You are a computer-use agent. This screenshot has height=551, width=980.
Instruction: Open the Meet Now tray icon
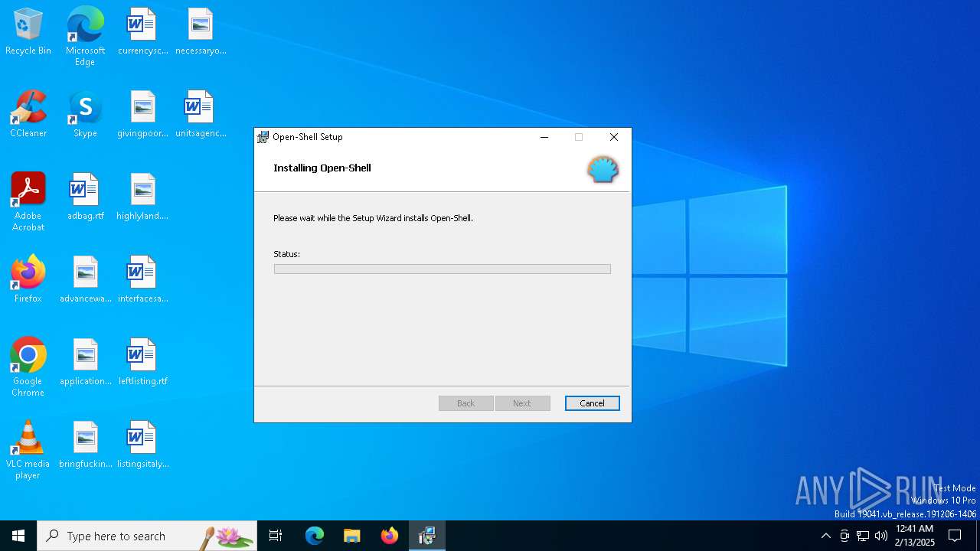pos(844,536)
